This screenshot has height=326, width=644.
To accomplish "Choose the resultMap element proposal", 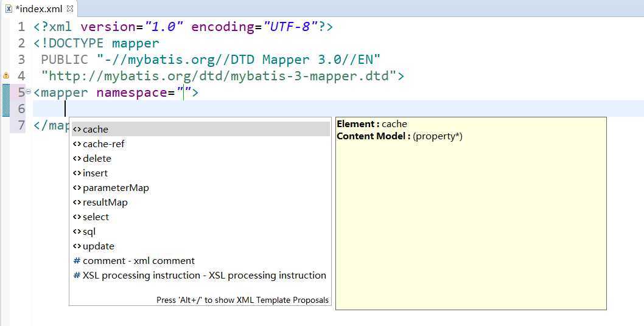I will (200, 203).
